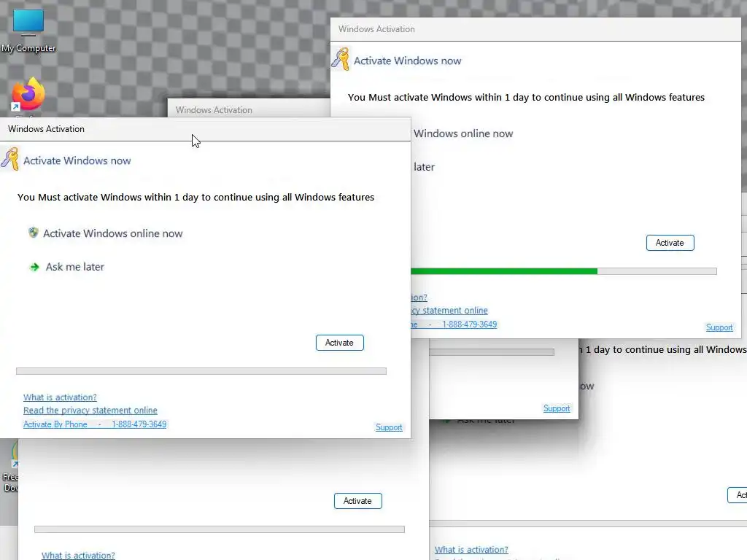Click Activate Windows now heading in the top-right dialog

point(407,61)
